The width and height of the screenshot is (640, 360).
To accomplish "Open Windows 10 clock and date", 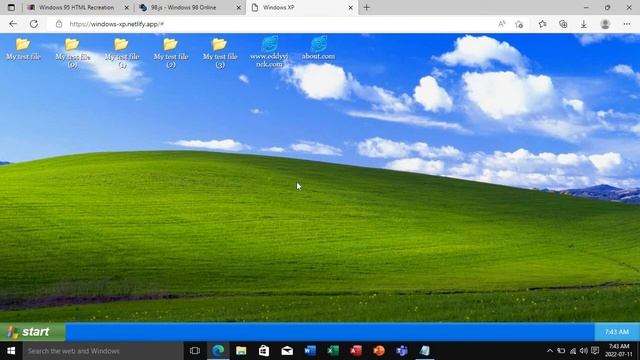I will click(619, 351).
